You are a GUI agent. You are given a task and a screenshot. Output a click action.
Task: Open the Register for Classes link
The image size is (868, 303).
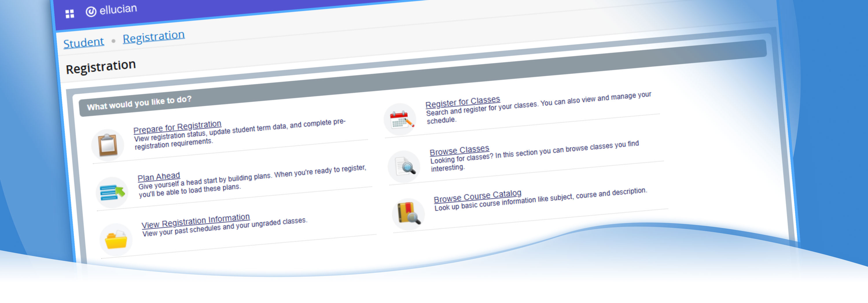463,102
